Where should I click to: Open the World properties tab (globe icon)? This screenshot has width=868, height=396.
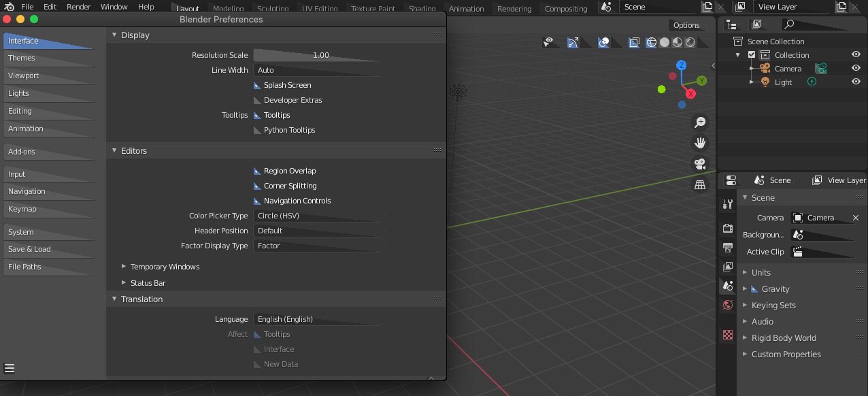click(x=728, y=305)
